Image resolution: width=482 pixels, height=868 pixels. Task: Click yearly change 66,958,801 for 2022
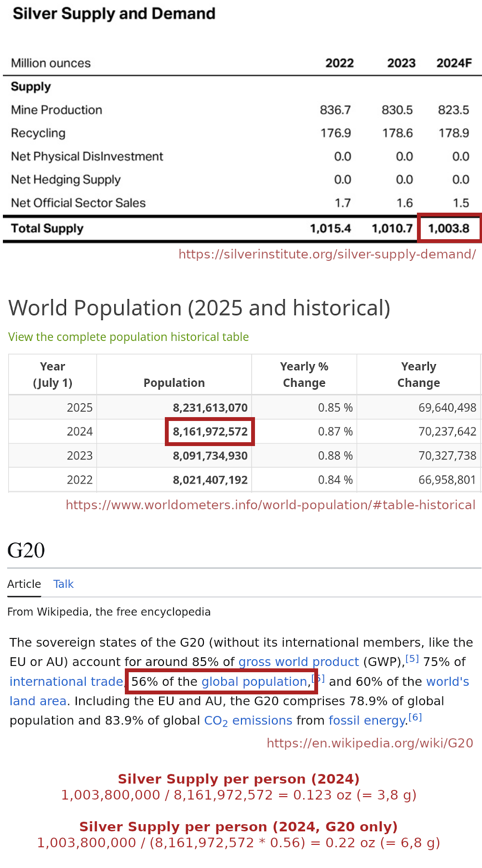pyautogui.click(x=447, y=480)
